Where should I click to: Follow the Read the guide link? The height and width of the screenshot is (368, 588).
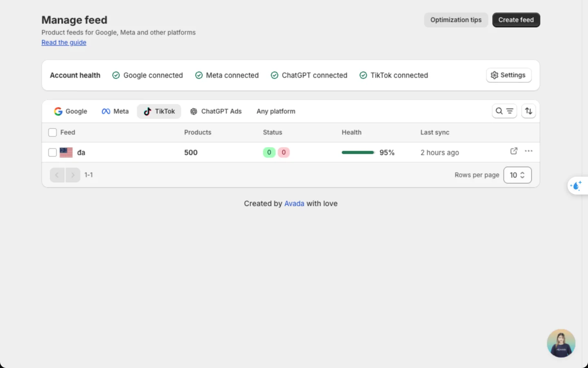[64, 43]
